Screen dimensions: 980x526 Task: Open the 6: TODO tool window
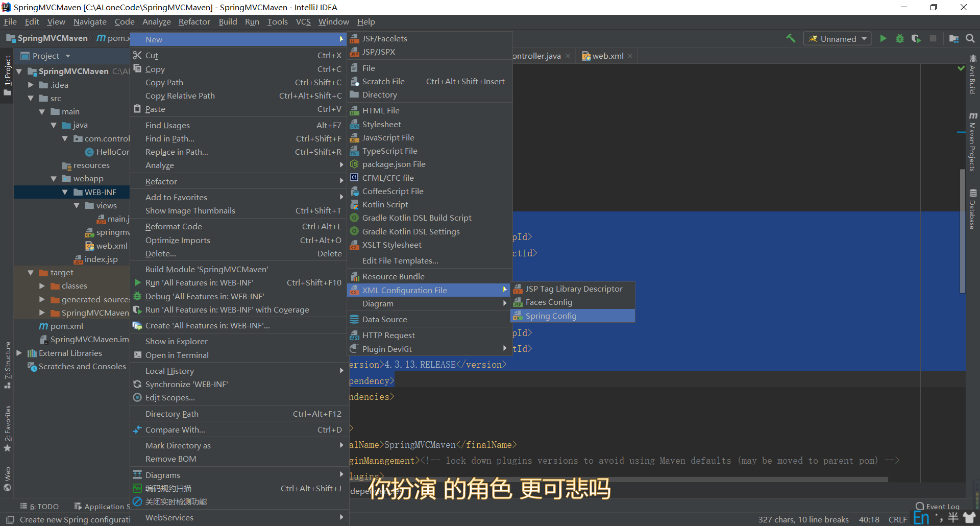tap(39, 506)
